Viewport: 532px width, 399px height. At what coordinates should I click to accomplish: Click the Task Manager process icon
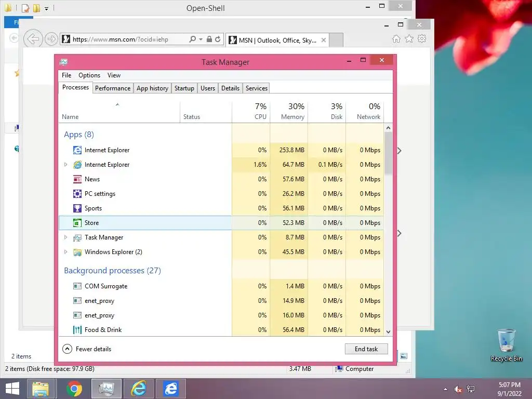pos(77,237)
